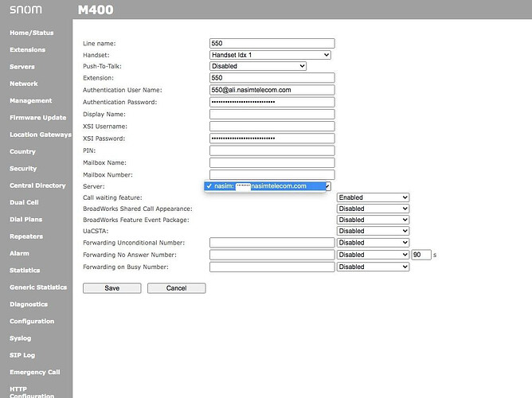Open BroadWorks Shared Call Appearance dropdown

373,209
